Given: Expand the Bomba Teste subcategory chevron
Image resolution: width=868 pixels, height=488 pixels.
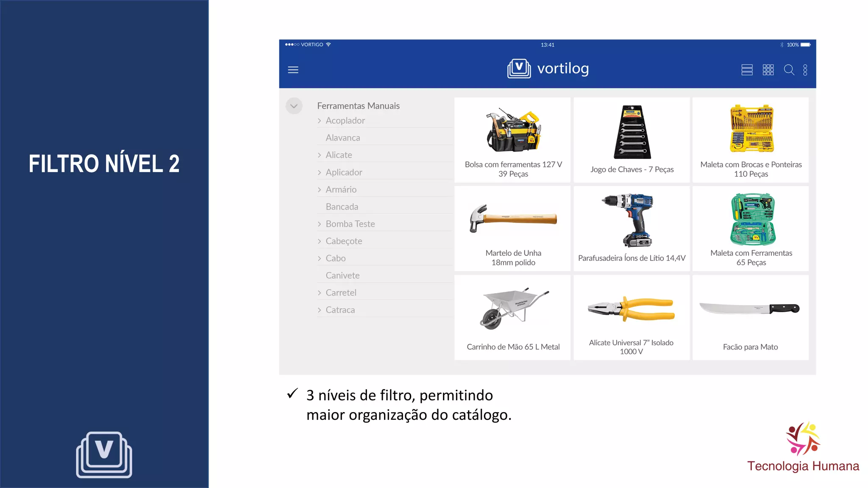Looking at the screenshot, I should 319,224.
